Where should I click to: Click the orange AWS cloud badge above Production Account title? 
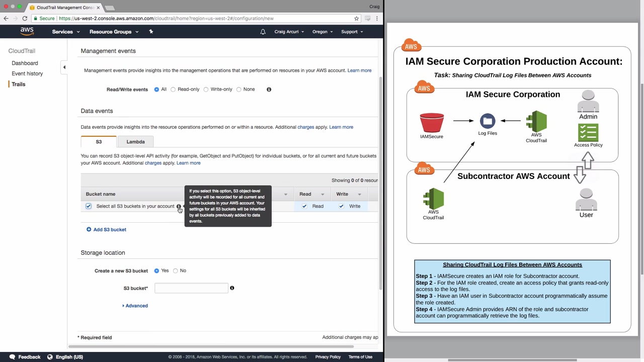411,45
